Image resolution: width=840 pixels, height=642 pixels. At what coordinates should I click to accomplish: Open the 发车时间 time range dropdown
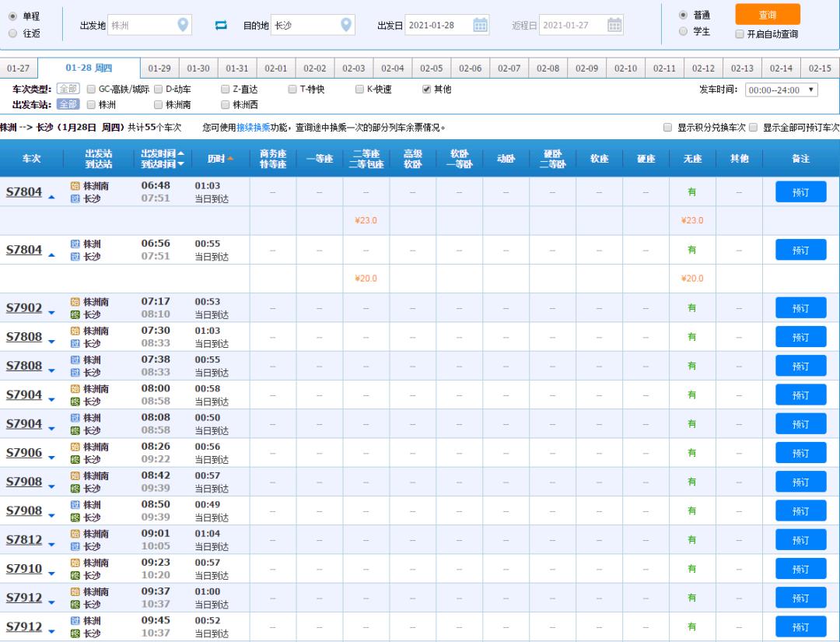[x=782, y=90]
